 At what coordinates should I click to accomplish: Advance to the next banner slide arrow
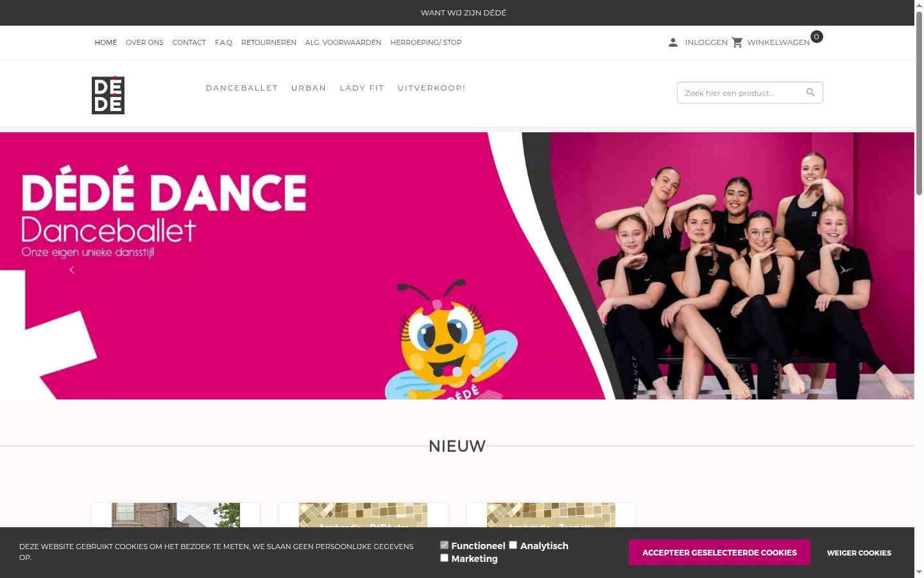click(x=843, y=270)
